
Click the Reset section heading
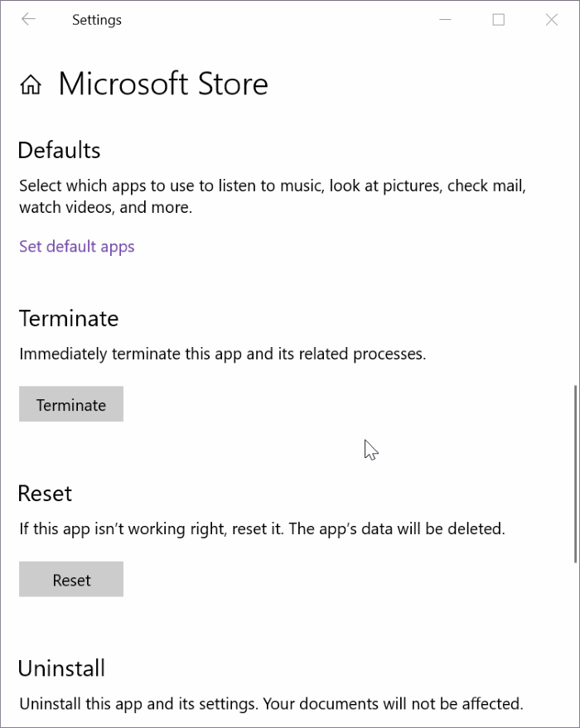(x=45, y=493)
